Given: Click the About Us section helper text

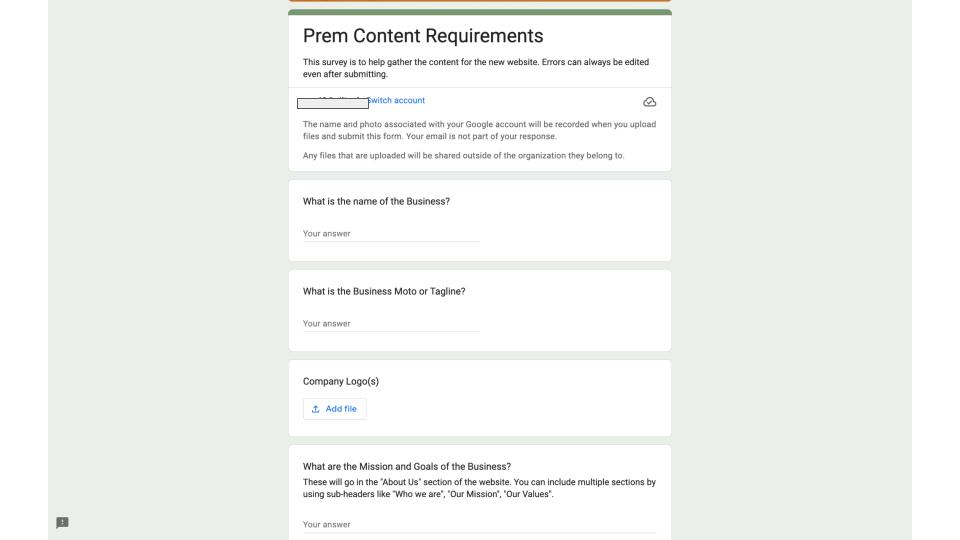Looking at the screenshot, I should [x=479, y=488].
